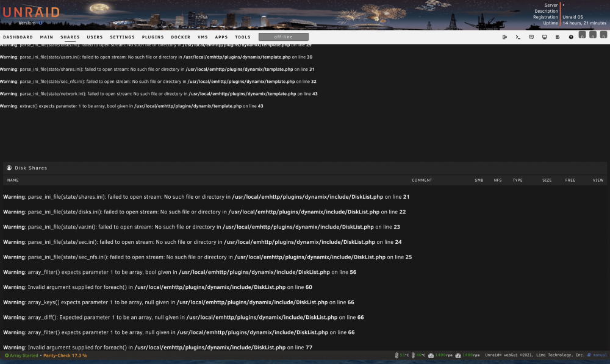Click the VIEW column header
This screenshot has width=610, height=364.
(598, 180)
